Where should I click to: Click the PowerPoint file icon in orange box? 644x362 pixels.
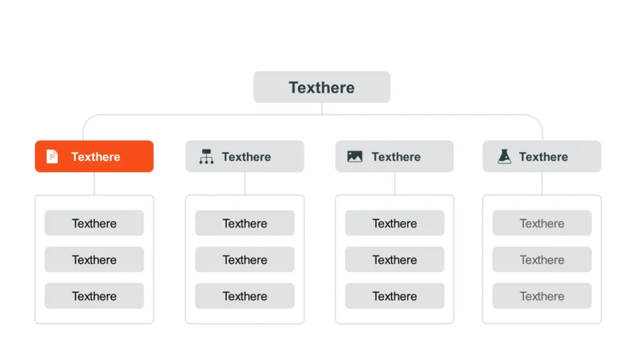(x=52, y=156)
